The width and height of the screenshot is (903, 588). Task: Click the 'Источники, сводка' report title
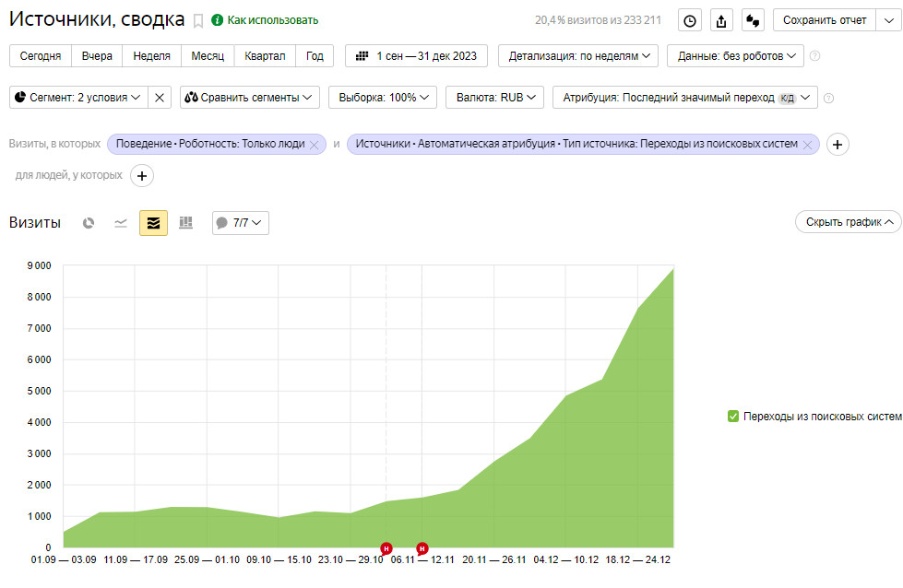point(97,19)
